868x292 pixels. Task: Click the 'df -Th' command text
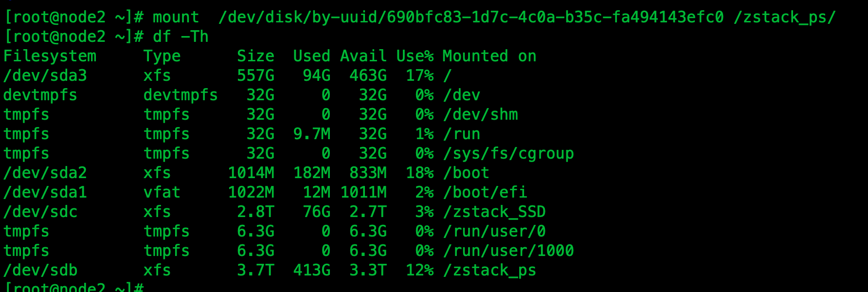181,37
